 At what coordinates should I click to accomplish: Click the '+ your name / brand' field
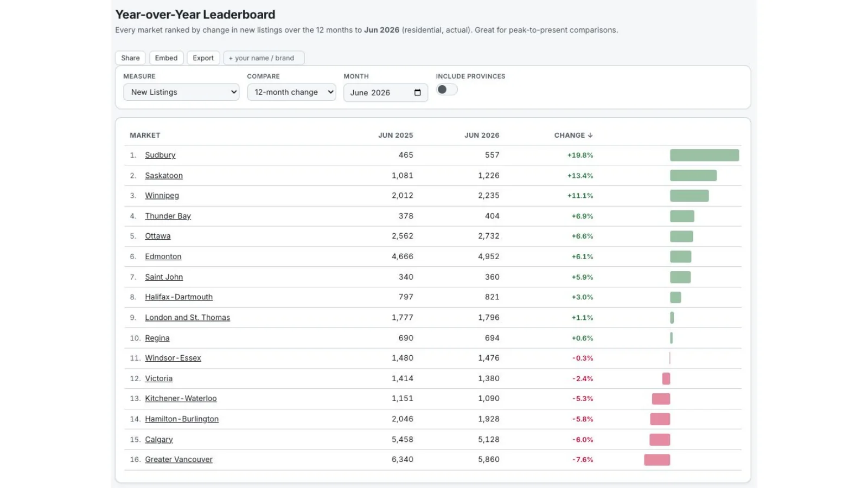[264, 58]
